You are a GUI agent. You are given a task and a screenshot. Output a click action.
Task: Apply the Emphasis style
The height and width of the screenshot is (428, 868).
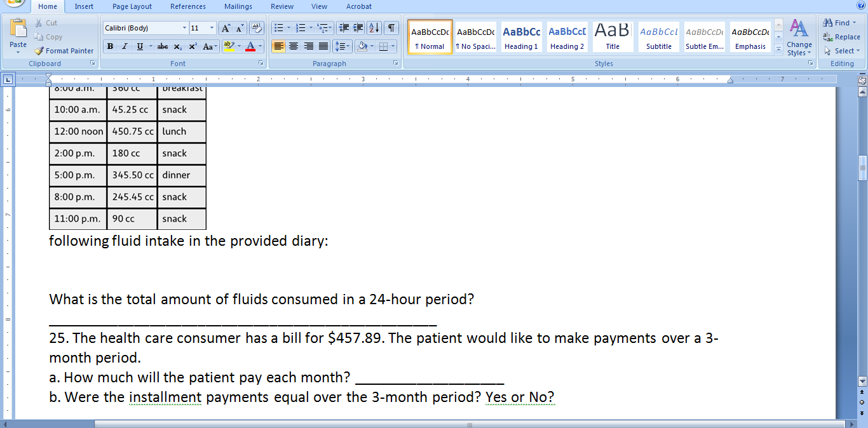click(750, 37)
